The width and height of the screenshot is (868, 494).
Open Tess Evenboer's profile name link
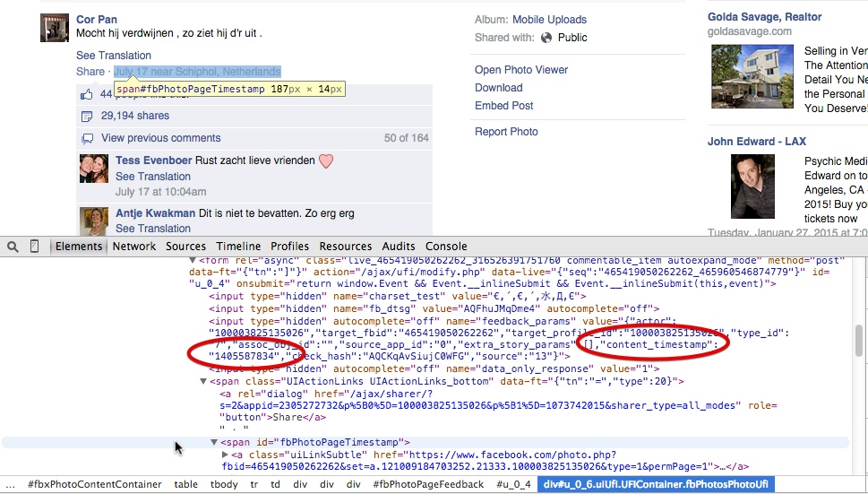[x=154, y=160]
